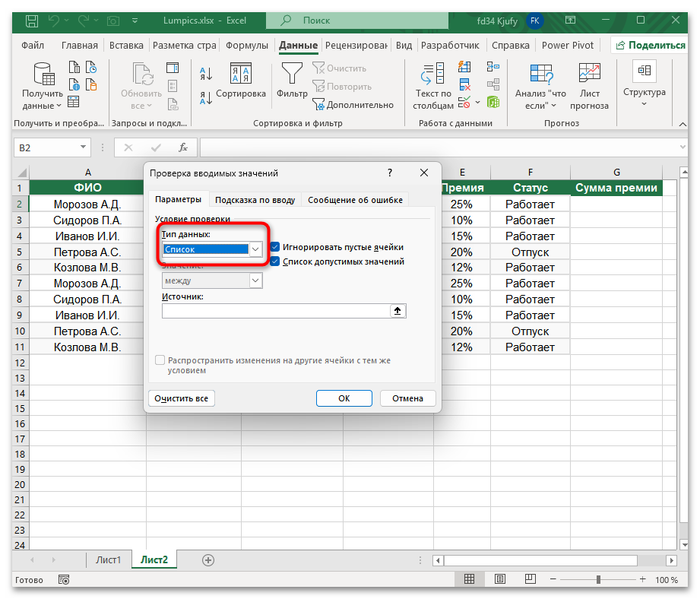Viewport: 700px width, 599px height.
Task: Click the add new sheet plus icon
Action: tap(207, 559)
